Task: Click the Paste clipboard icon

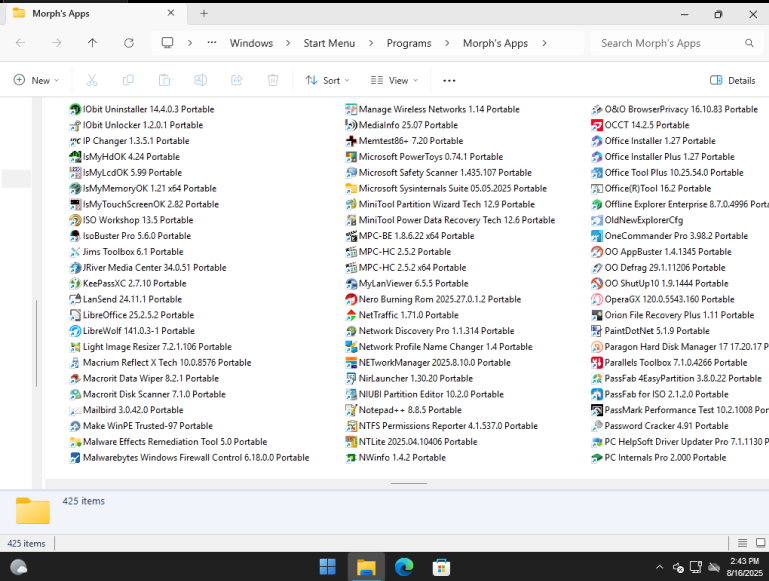Action: pyautogui.click(x=164, y=80)
